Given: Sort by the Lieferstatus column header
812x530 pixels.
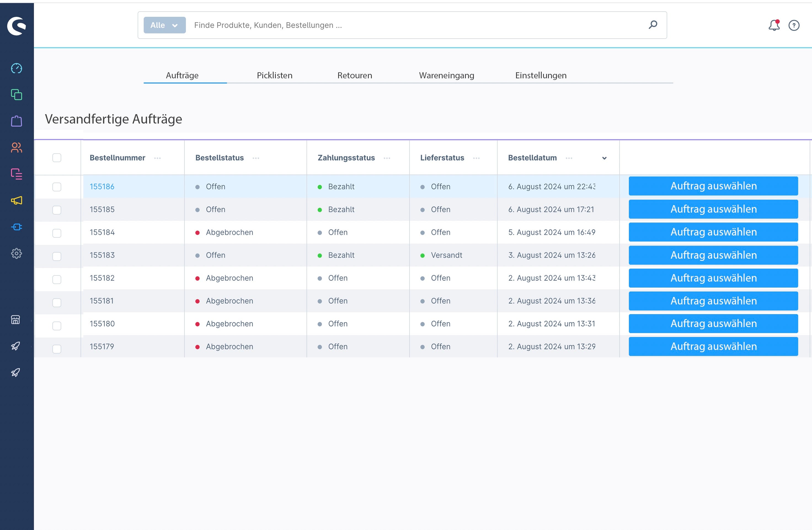Looking at the screenshot, I should (442, 158).
